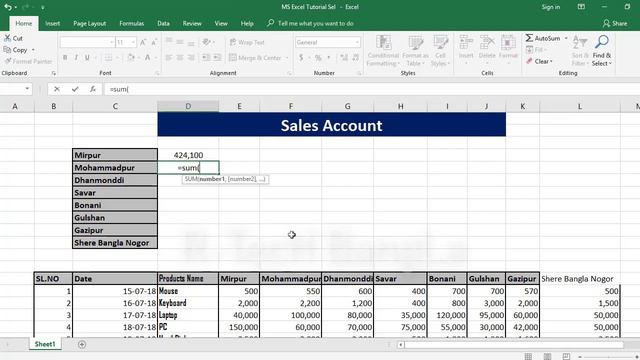Click the Center alignment icon
Viewport: 640px width, 360px height.
(x=180, y=58)
